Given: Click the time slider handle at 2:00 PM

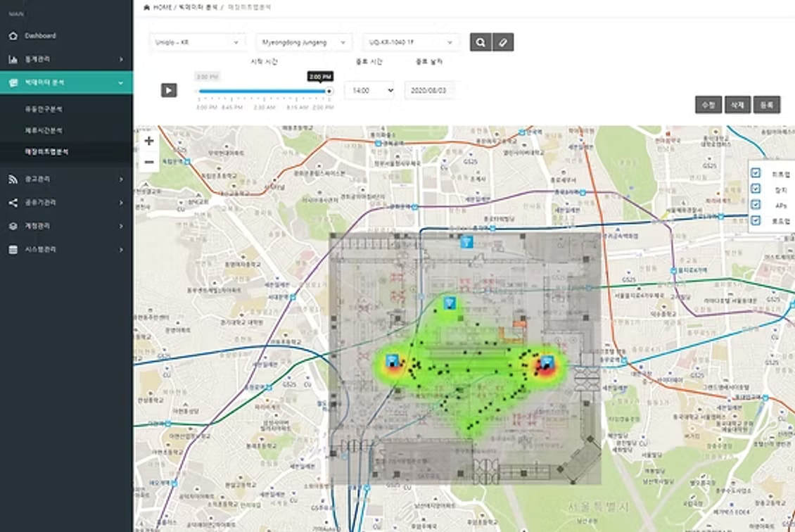Looking at the screenshot, I should [x=329, y=91].
